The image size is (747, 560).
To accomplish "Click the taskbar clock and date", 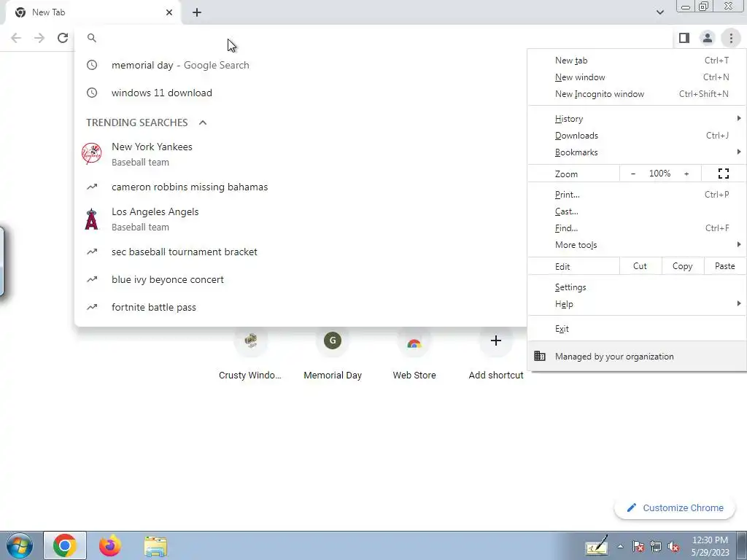I will (710, 545).
